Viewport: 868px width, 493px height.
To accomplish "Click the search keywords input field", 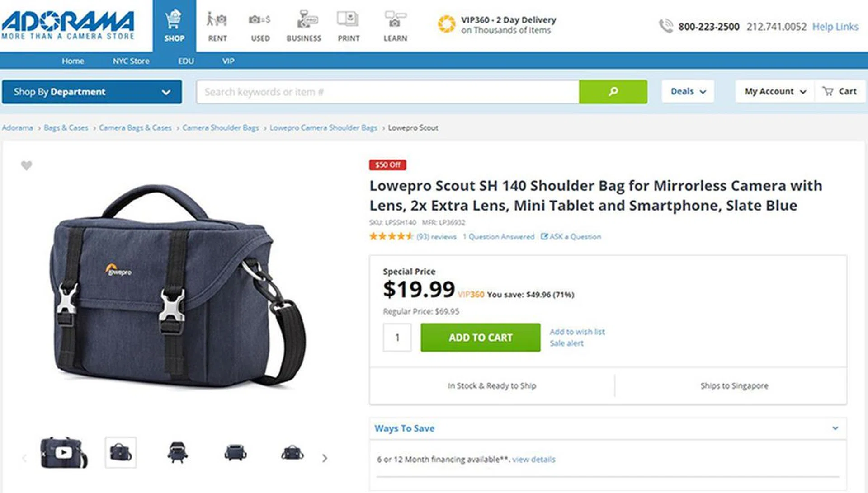I will click(388, 92).
